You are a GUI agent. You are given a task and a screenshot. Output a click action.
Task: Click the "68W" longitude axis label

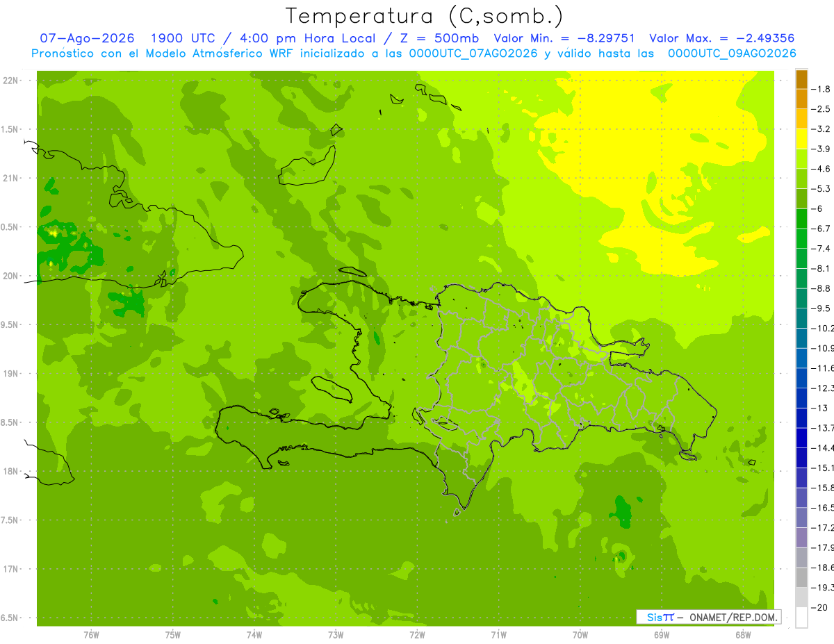click(743, 635)
